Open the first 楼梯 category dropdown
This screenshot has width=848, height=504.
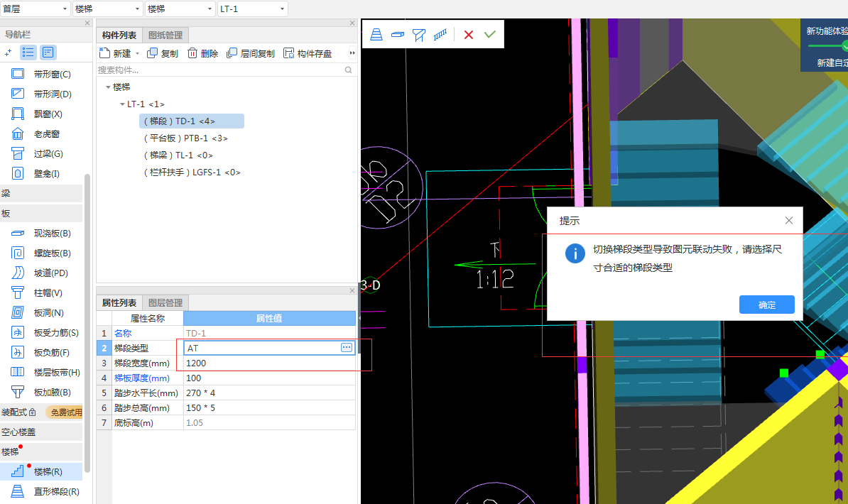point(108,9)
